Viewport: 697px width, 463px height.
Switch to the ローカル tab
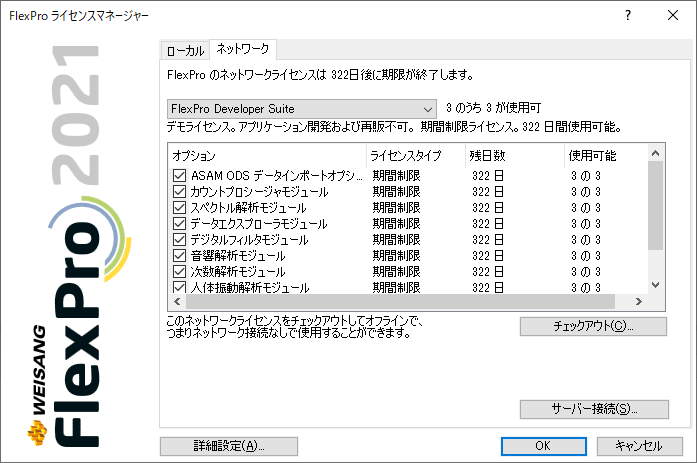point(183,50)
